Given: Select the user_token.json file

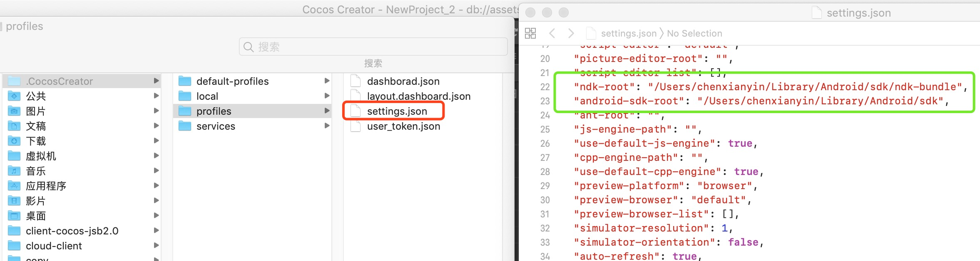Looking at the screenshot, I should coord(403,126).
